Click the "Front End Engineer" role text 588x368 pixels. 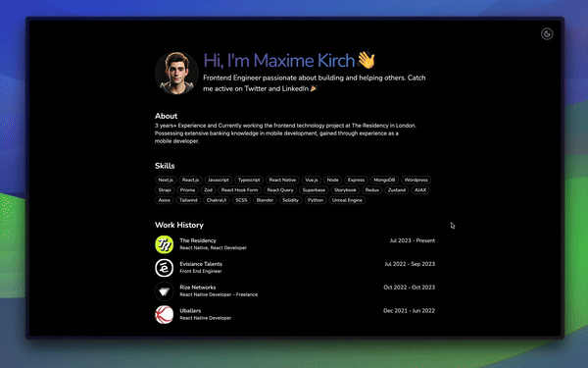tap(201, 271)
